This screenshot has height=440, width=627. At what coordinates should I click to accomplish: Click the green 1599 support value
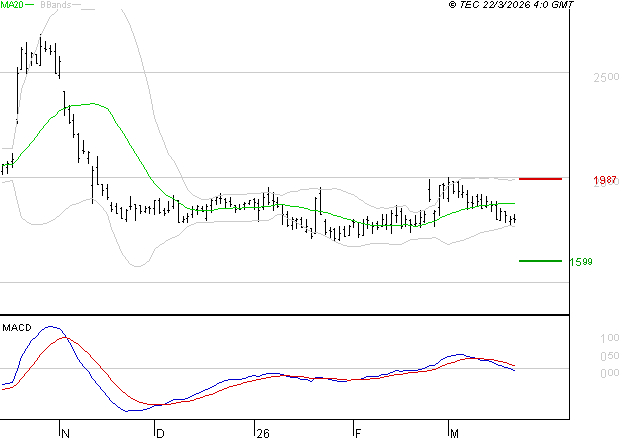(x=581, y=262)
